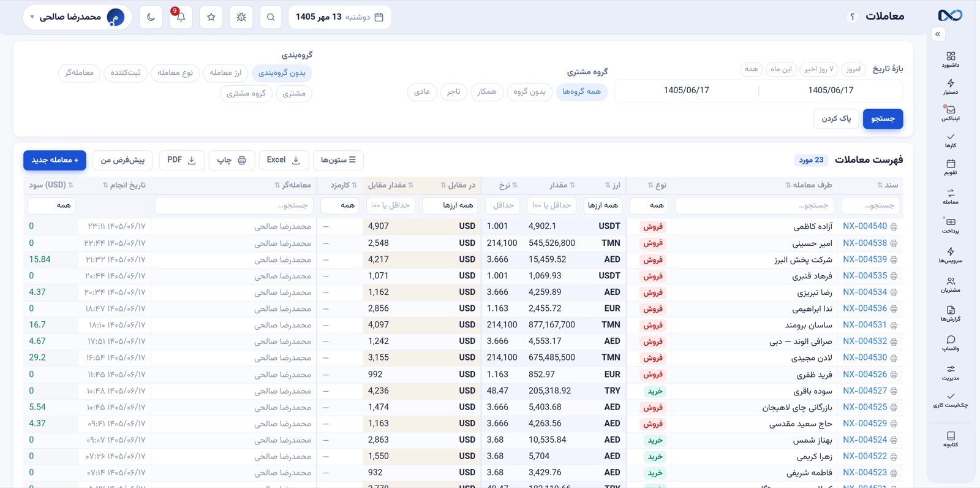Image resolution: width=980 pixels, height=488 pixels.
Task: Group by نوع معامله
Action: click(175, 73)
